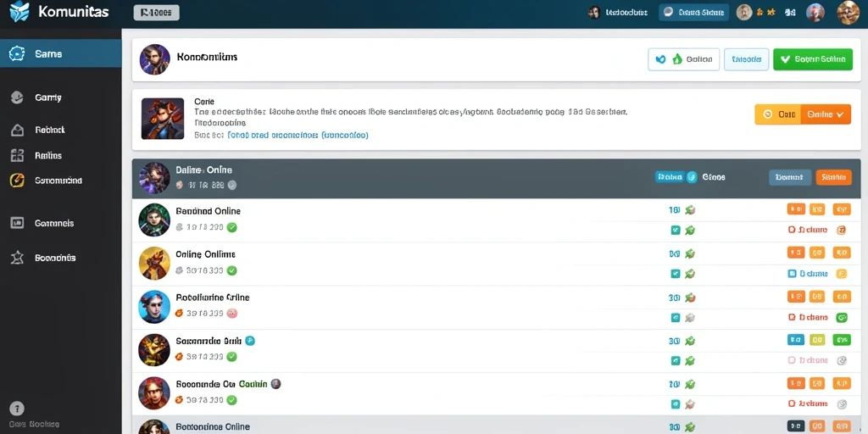Click the green square button in Sonomnde row
This screenshot has height=434, width=868.
842,340
